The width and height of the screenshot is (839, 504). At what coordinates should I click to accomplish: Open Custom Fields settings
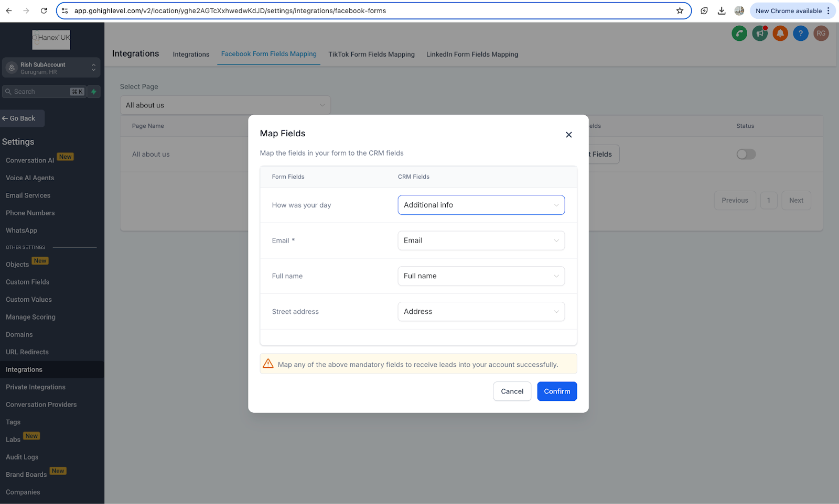tap(28, 282)
